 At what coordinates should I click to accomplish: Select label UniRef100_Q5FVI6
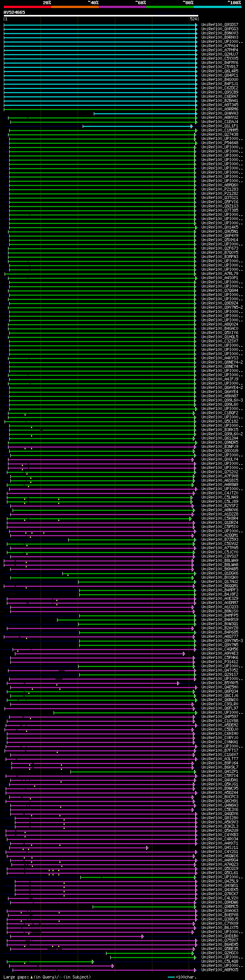pos(220,202)
